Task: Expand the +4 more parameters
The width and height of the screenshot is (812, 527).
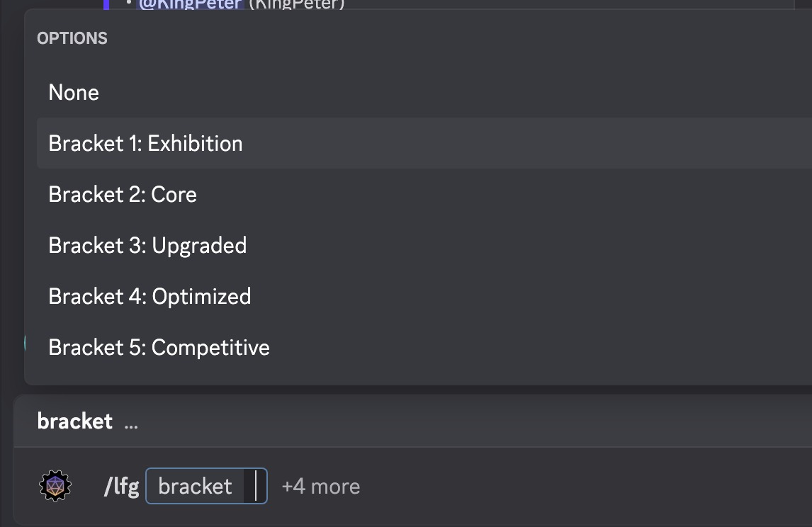Action: click(321, 487)
